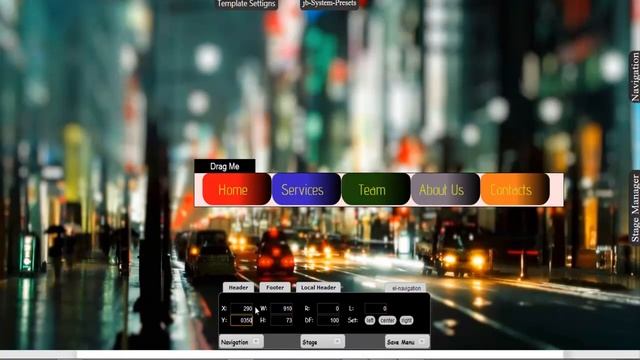The height and width of the screenshot is (360, 640).
Task: Set alignment to right
Action: [407, 320]
